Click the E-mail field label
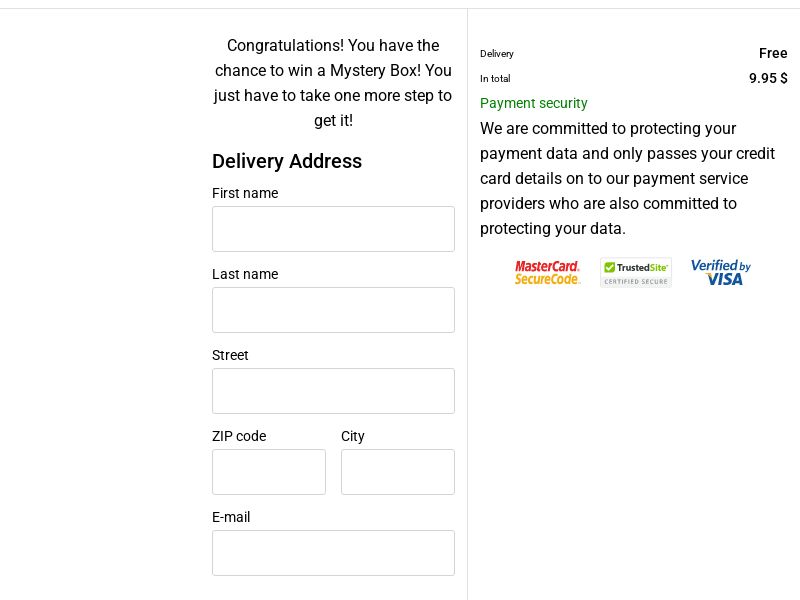Image resolution: width=800 pixels, height=600 pixels. click(x=231, y=517)
